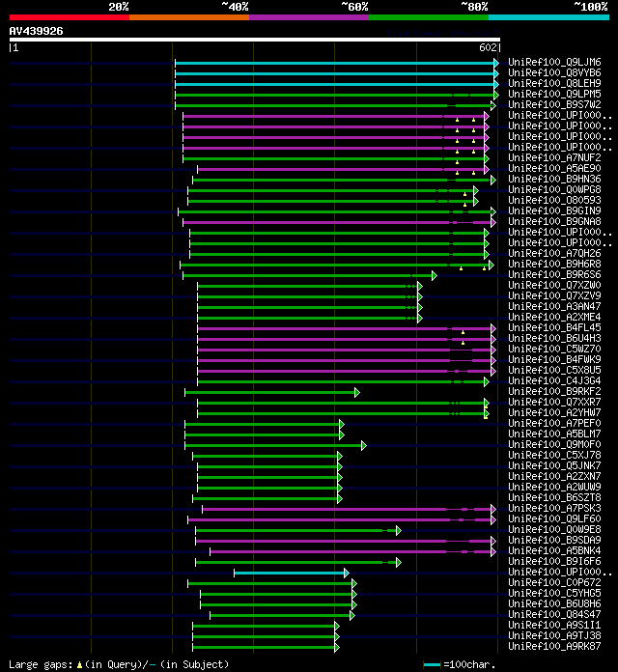Open hit UniRef100_B9S7W2
Viewport: 618px width, 672px height.
click(554, 104)
